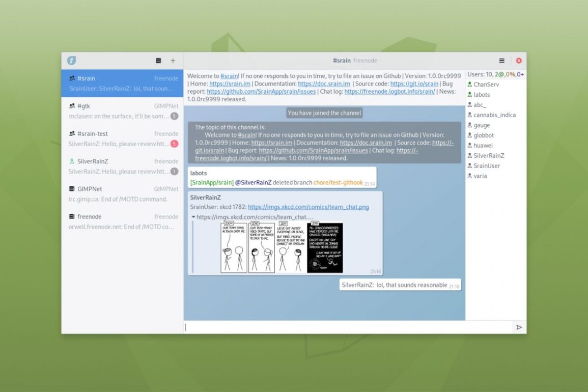Open the doc.srain.im link in topic bar
Image resolution: width=588 pixels, height=392 pixels.
coord(324,83)
